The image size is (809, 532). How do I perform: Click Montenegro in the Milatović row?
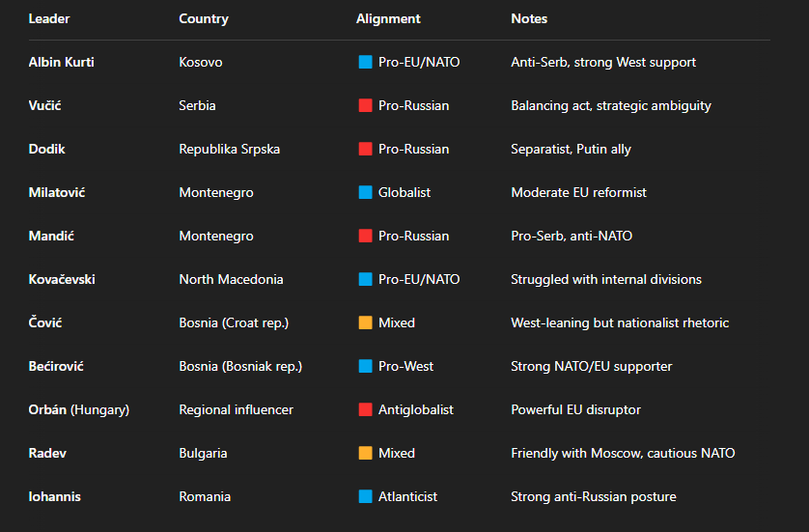[216, 193]
